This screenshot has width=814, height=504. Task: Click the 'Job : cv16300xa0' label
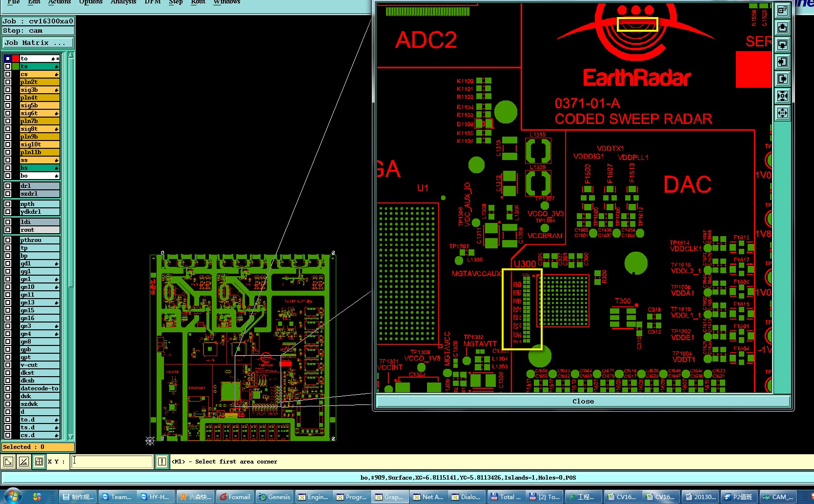click(38, 21)
